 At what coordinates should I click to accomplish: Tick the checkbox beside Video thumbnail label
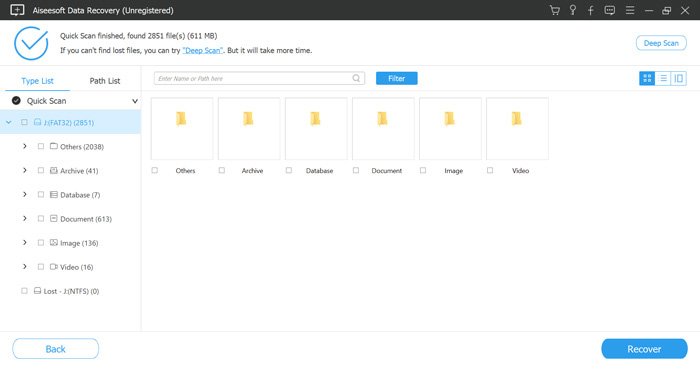pyautogui.click(x=490, y=170)
